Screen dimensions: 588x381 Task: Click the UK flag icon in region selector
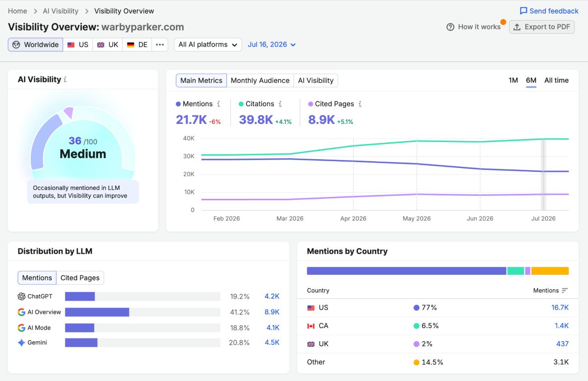point(101,45)
